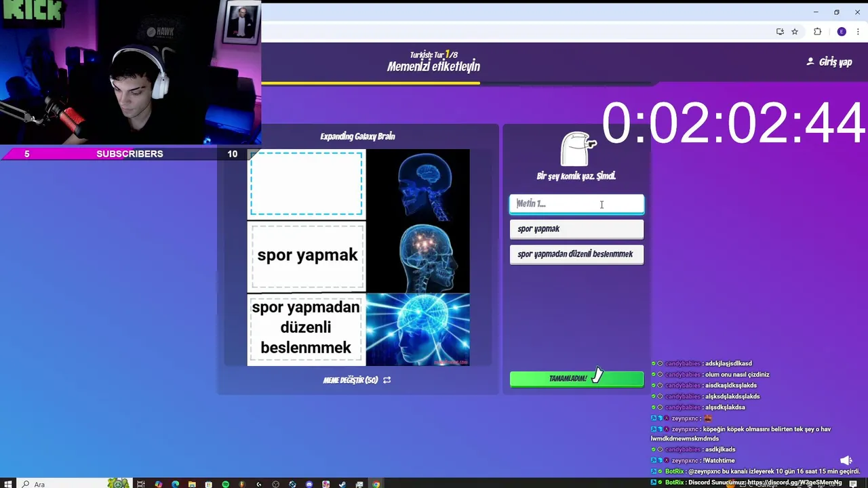Viewport: 868px width, 488px height.
Task: Click the 'Metin 1...' text input
Action: pyautogui.click(x=576, y=204)
